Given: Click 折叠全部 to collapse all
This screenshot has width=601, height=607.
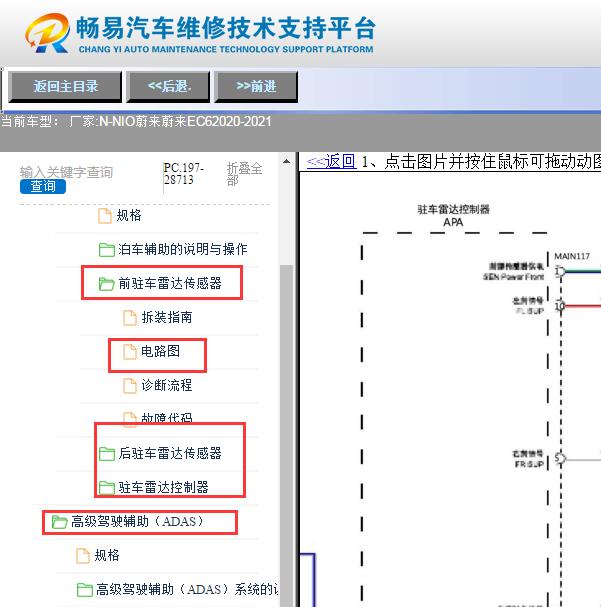Looking at the screenshot, I should point(244,174).
